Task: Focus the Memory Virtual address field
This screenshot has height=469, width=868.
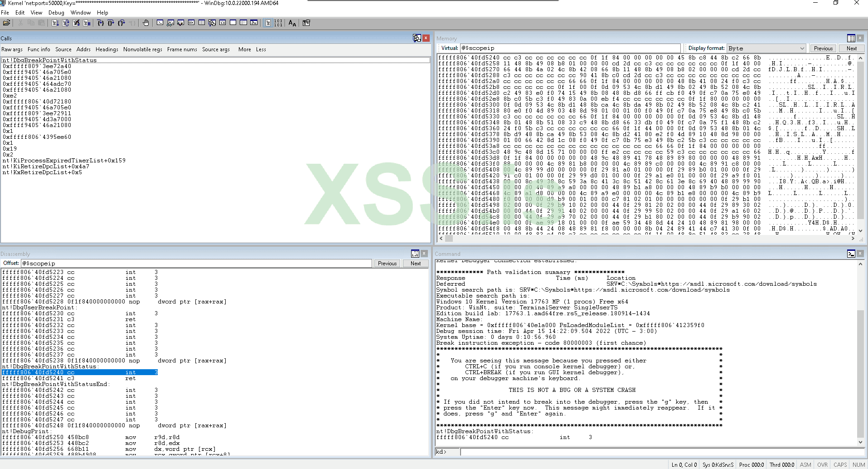Action: click(x=570, y=48)
